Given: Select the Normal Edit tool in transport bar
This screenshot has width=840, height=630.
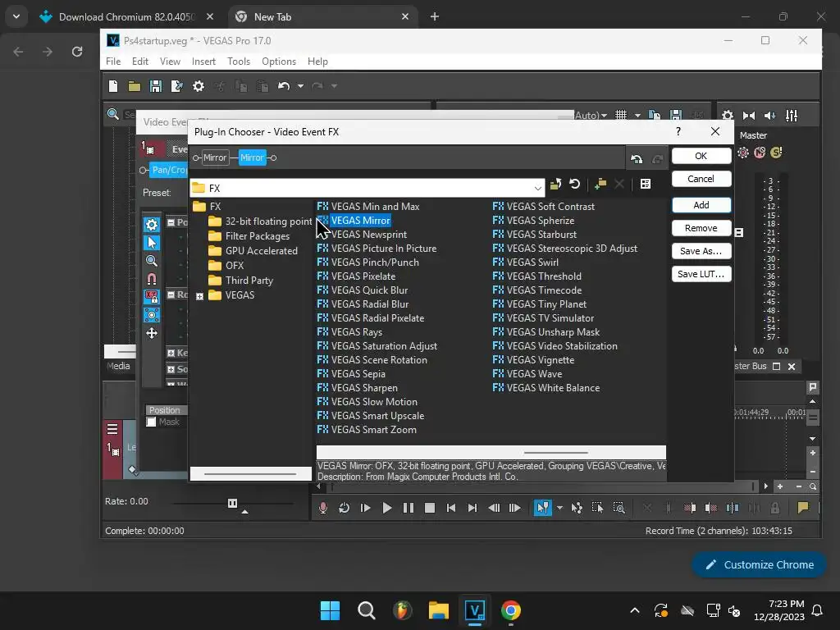Looking at the screenshot, I should pyautogui.click(x=543, y=508).
